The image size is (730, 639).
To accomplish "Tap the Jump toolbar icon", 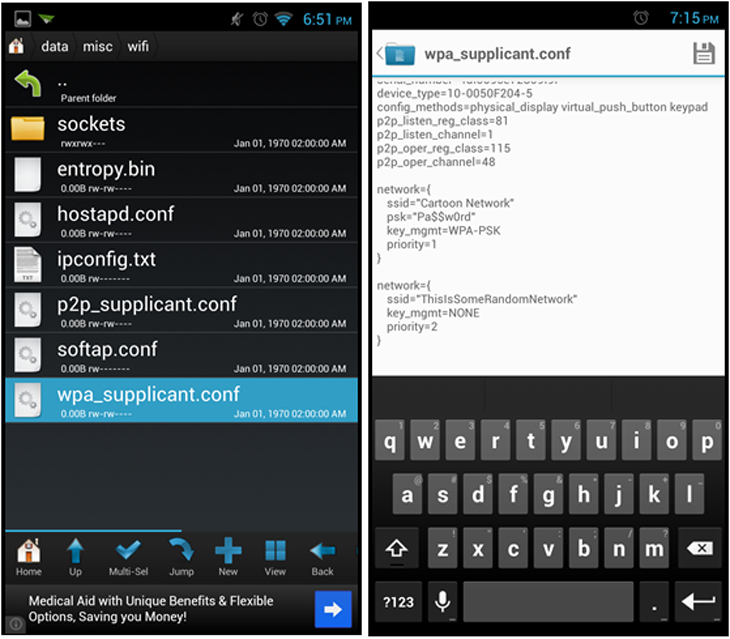I will pyautogui.click(x=181, y=556).
